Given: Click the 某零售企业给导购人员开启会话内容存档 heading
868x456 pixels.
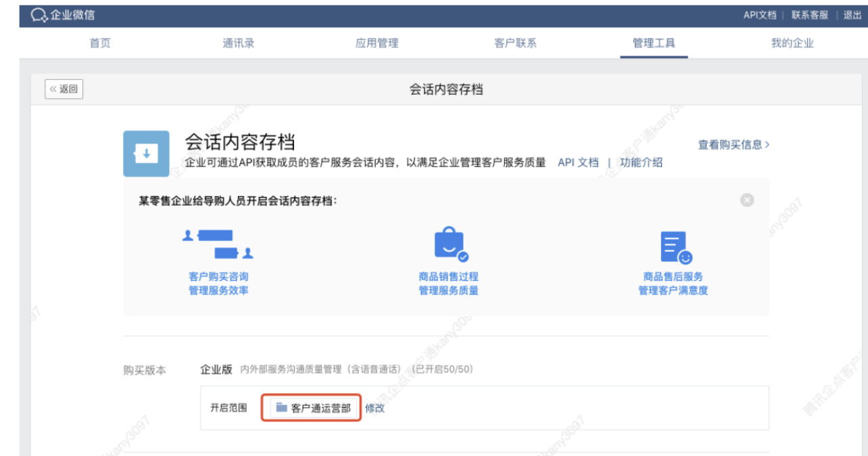Looking at the screenshot, I should [x=238, y=201].
